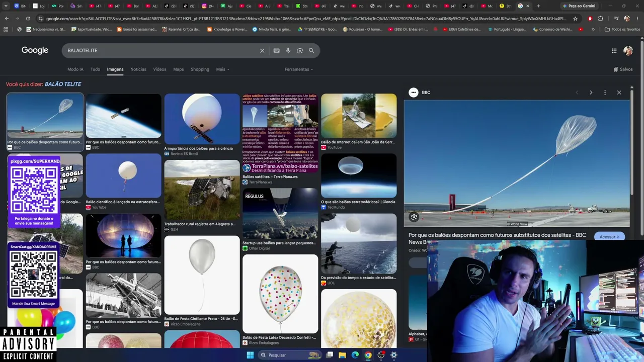Open the Google apps grid
This screenshot has width=644, height=362.
coord(614,50)
